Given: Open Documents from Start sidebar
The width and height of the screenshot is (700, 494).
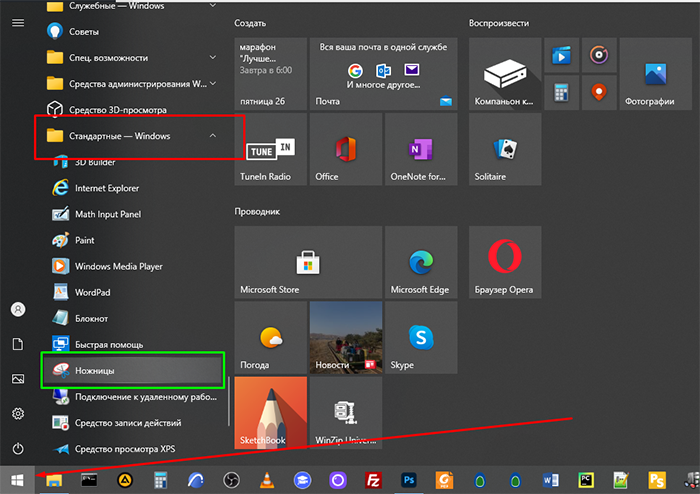Looking at the screenshot, I should coord(18,344).
